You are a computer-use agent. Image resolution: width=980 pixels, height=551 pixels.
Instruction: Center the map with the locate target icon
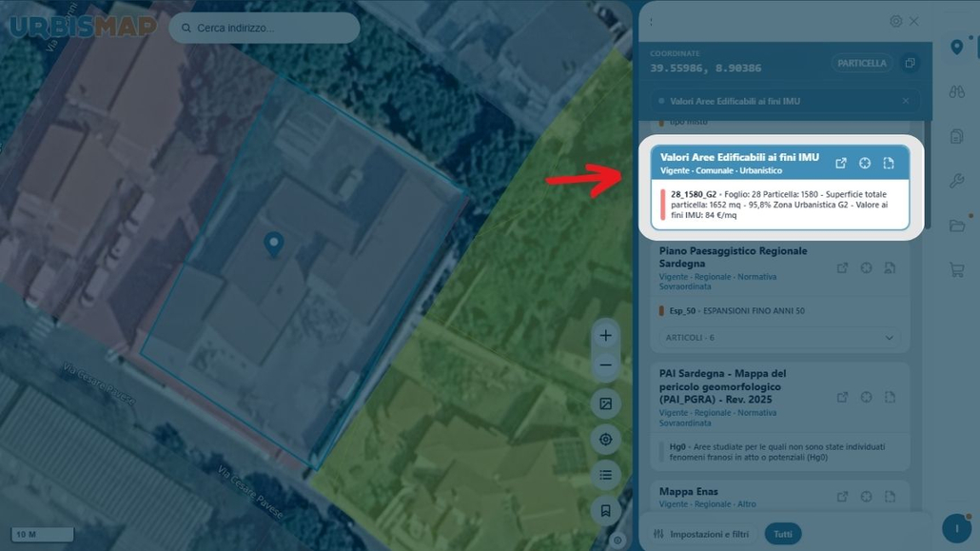point(606,439)
